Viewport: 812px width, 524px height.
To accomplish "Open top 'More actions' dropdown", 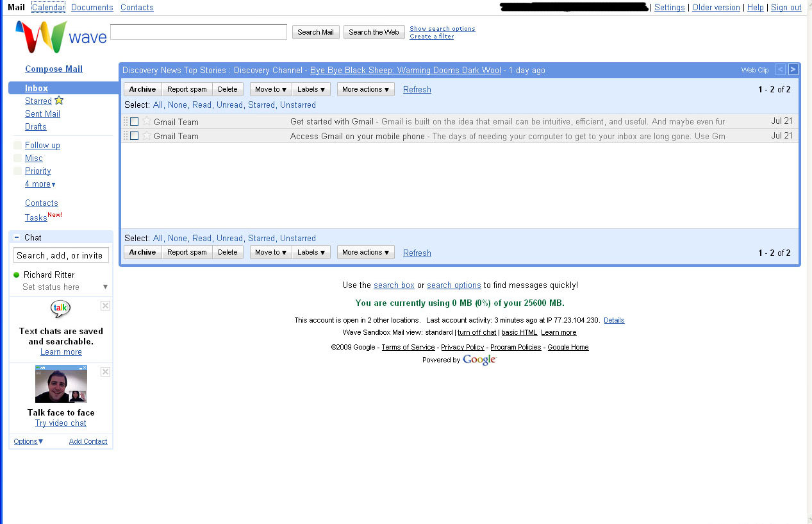I will click(x=366, y=89).
